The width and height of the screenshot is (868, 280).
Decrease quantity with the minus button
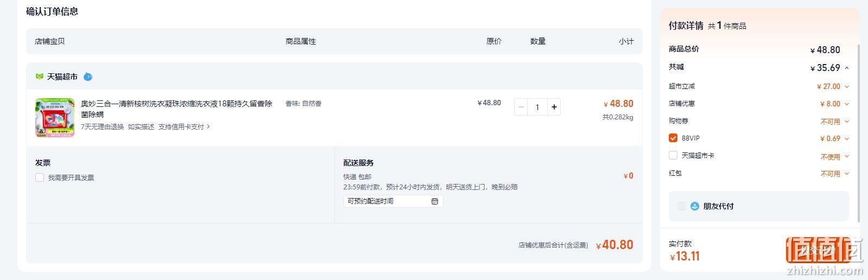(521, 107)
